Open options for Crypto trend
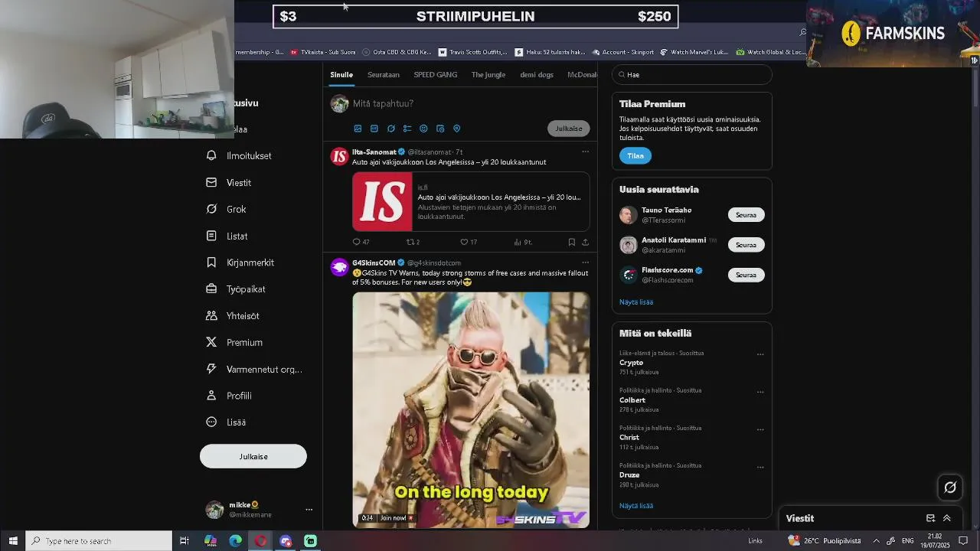The width and height of the screenshot is (980, 551). click(x=760, y=354)
